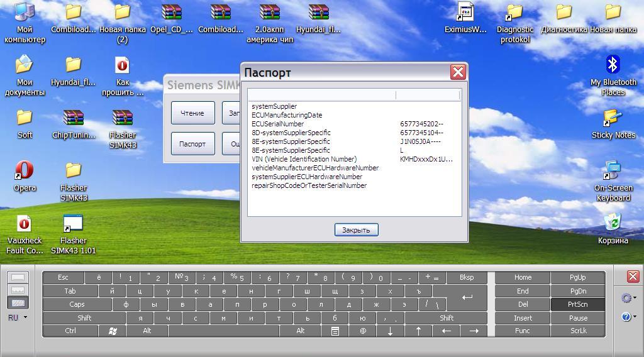Click the Bksp key
Viewport: 644px width, 357px height.
click(467, 277)
